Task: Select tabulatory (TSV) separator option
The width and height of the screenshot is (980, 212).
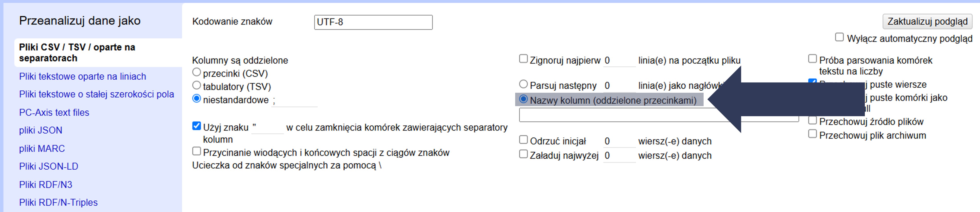Action: [197, 86]
